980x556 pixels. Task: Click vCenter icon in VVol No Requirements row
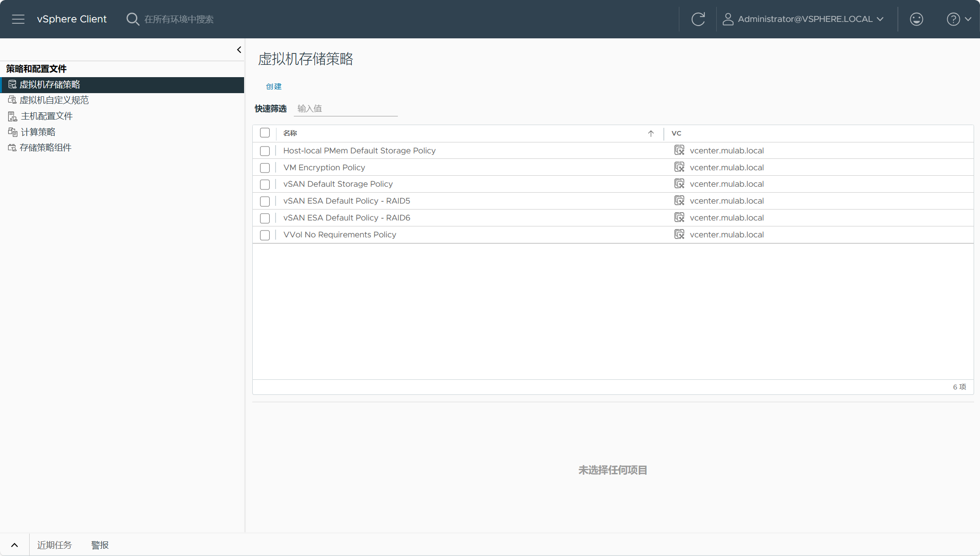[x=679, y=234]
